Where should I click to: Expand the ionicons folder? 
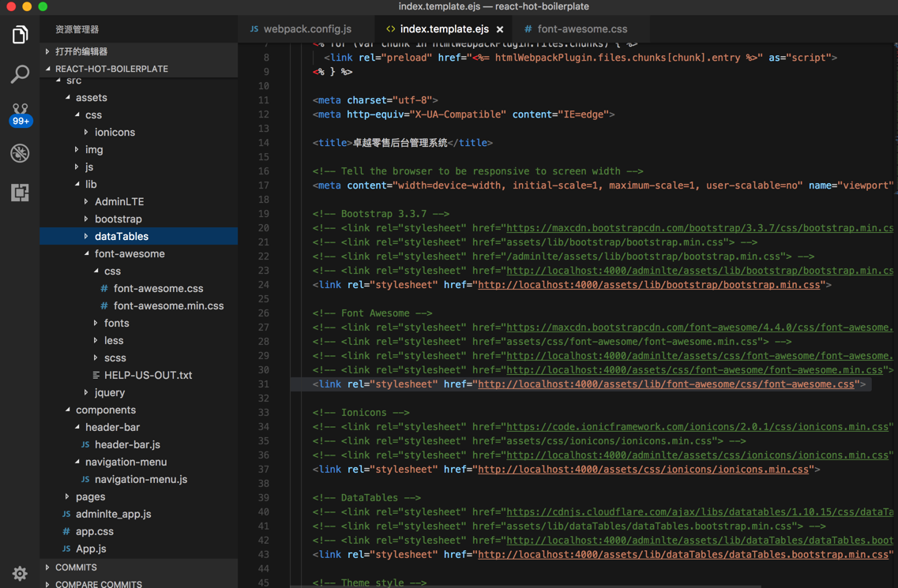coord(115,132)
